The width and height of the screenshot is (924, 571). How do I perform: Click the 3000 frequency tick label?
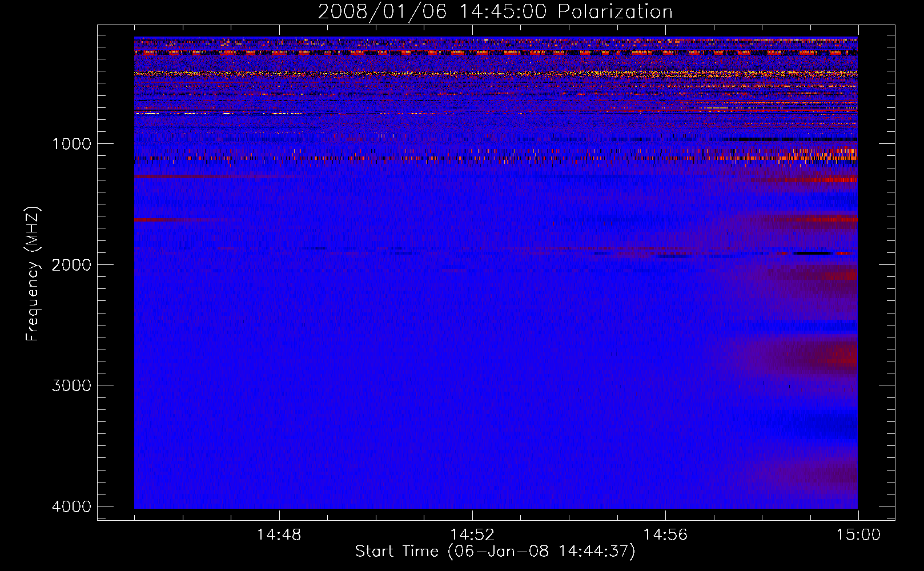(71, 385)
